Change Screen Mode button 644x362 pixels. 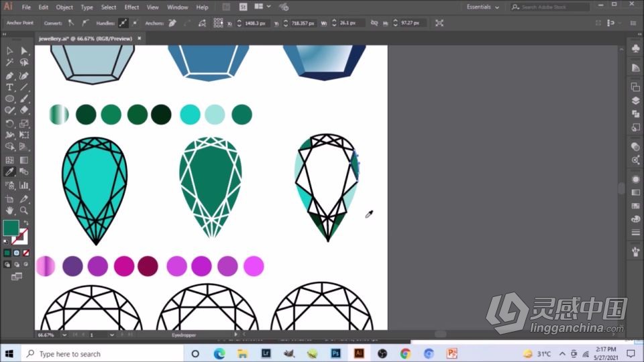click(16, 277)
